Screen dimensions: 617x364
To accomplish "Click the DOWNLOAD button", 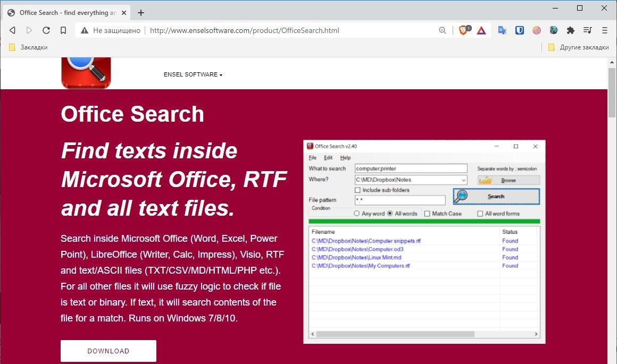I will pos(108,351).
